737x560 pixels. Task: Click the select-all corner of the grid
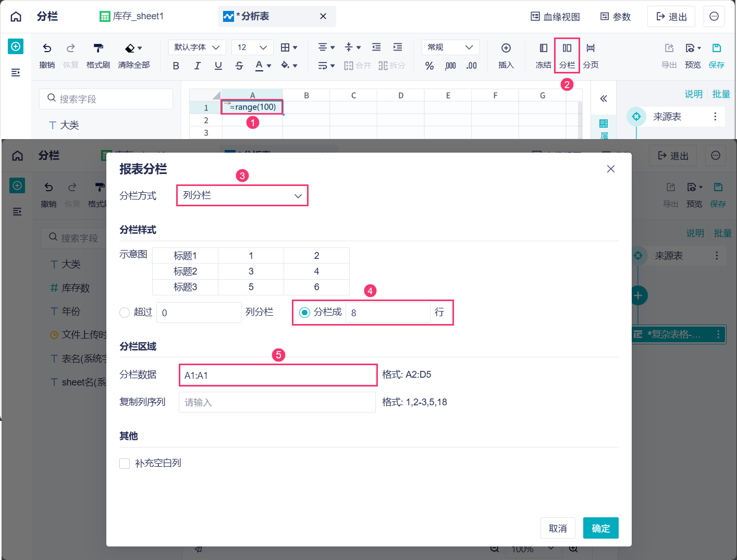point(206,95)
